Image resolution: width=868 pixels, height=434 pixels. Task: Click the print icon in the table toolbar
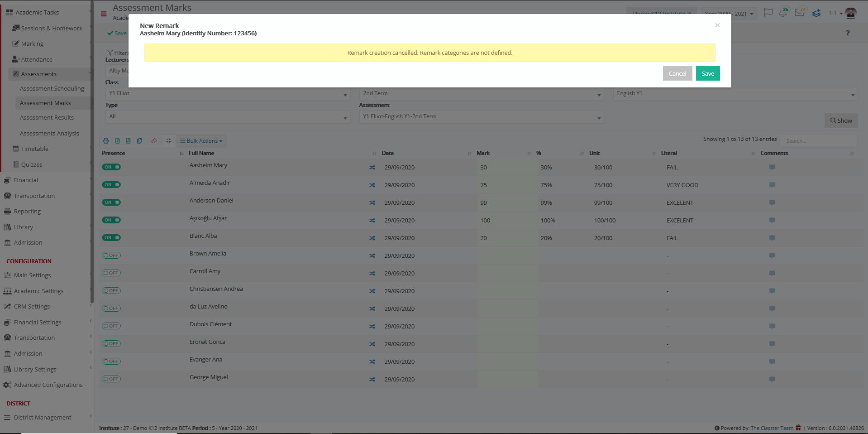pyautogui.click(x=106, y=141)
